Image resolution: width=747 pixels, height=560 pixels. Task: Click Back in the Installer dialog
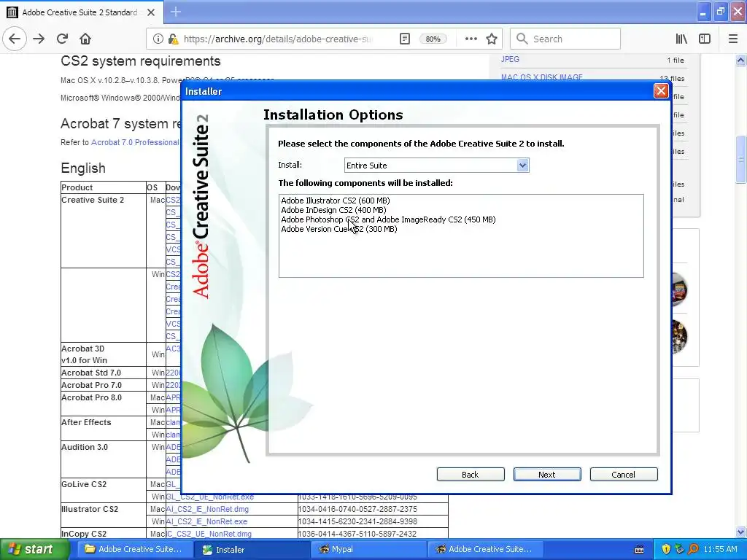point(471,474)
